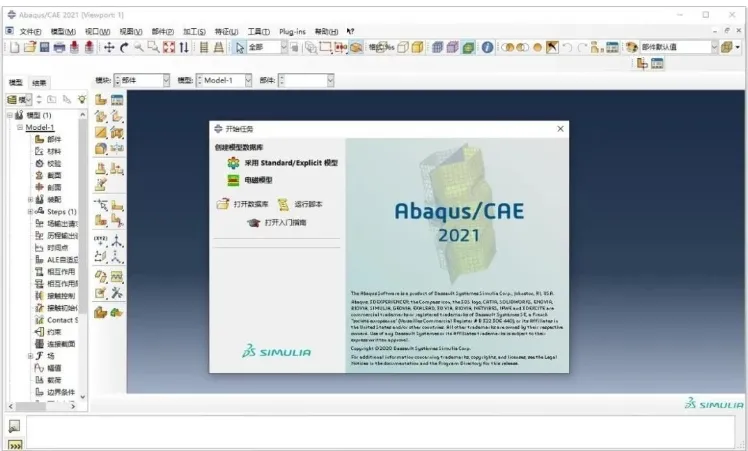Select 约束 in the model tree
Image resolution: width=748 pixels, height=451 pixels.
coord(54,332)
